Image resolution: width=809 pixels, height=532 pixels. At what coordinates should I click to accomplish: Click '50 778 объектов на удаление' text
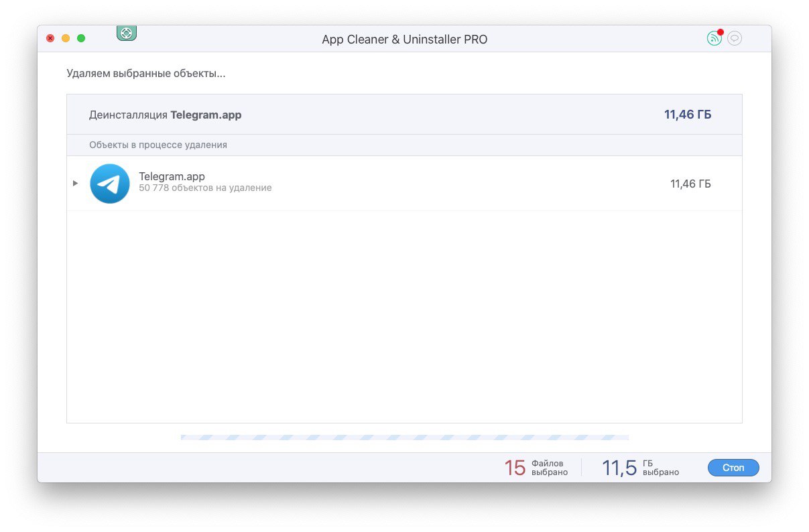coord(205,188)
